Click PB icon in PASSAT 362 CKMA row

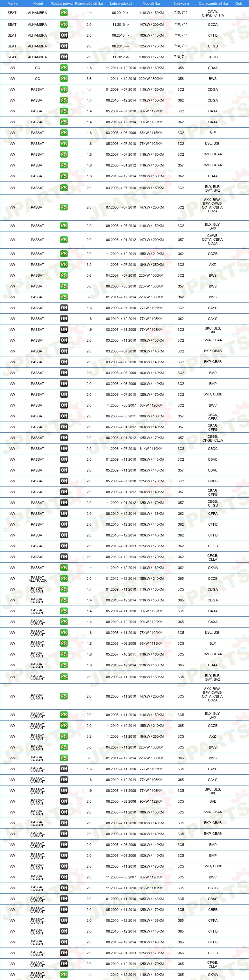(64, 568)
